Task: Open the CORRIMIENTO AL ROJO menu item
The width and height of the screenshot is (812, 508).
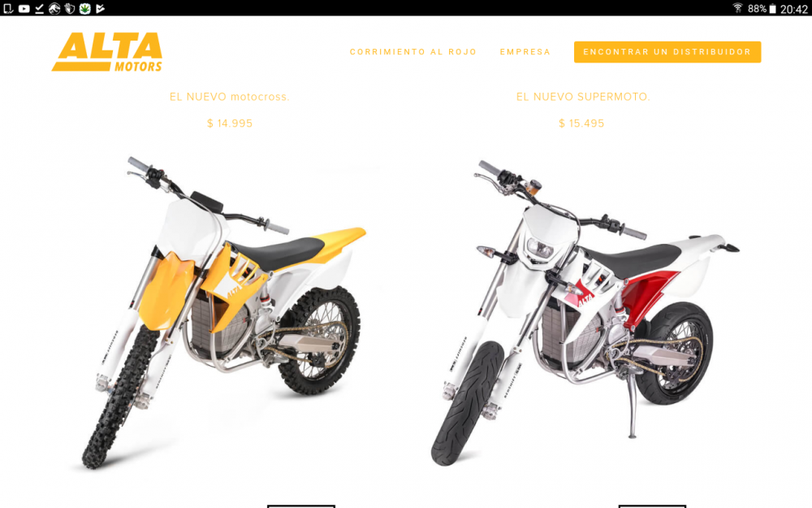Action: coord(412,52)
